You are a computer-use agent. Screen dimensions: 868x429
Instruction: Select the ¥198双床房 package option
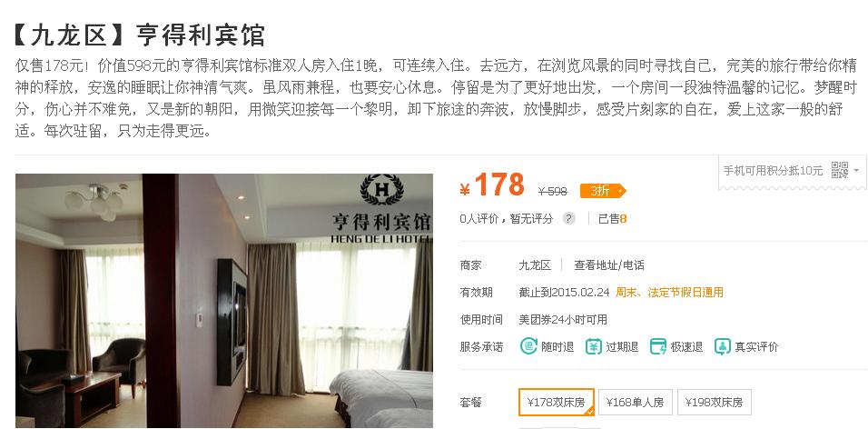(715, 403)
